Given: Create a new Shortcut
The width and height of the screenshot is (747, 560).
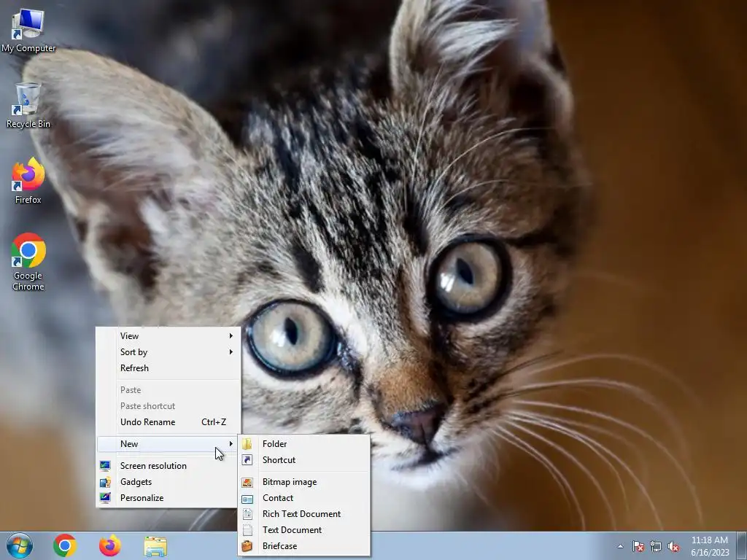Looking at the screenshot, I should click(x=304, y=460).
